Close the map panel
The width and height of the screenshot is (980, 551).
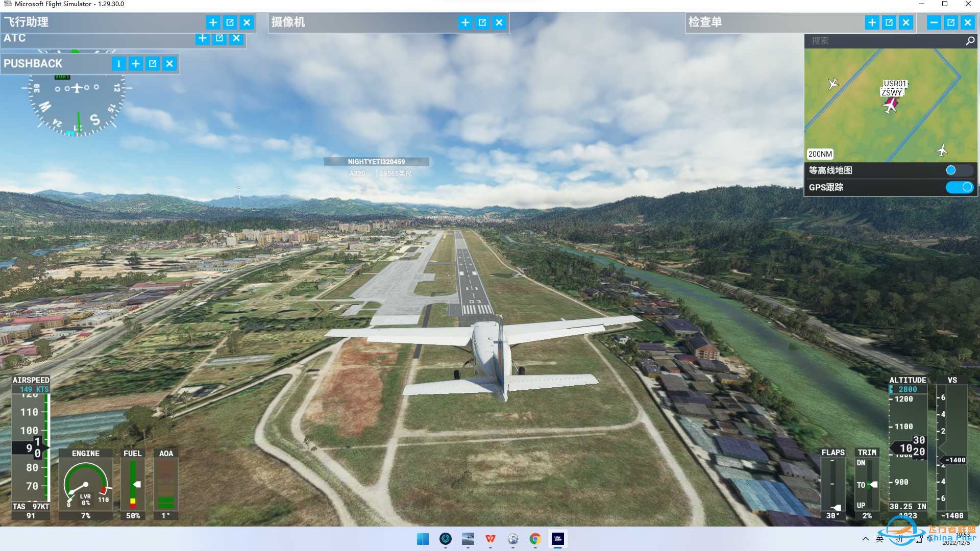click(x=968, y=22)
